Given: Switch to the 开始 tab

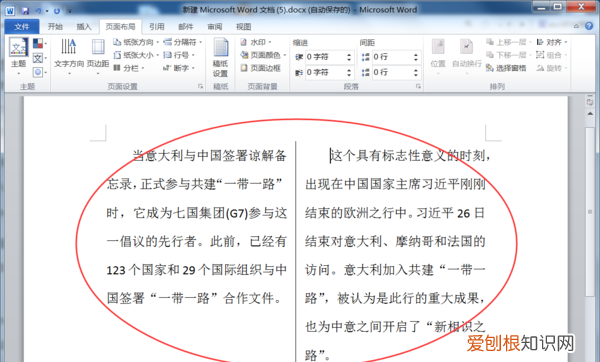Looking at the screenshot, I should [x=55, y=26].
